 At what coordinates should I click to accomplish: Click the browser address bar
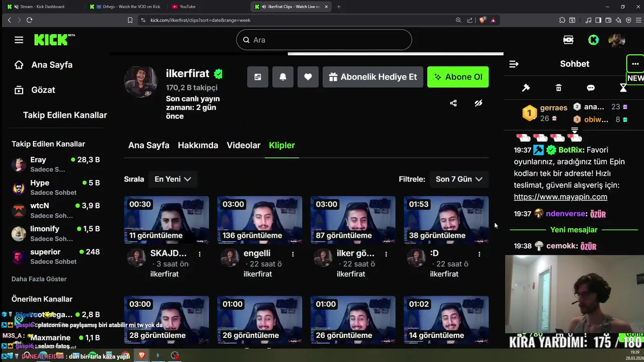click(297, 20)
